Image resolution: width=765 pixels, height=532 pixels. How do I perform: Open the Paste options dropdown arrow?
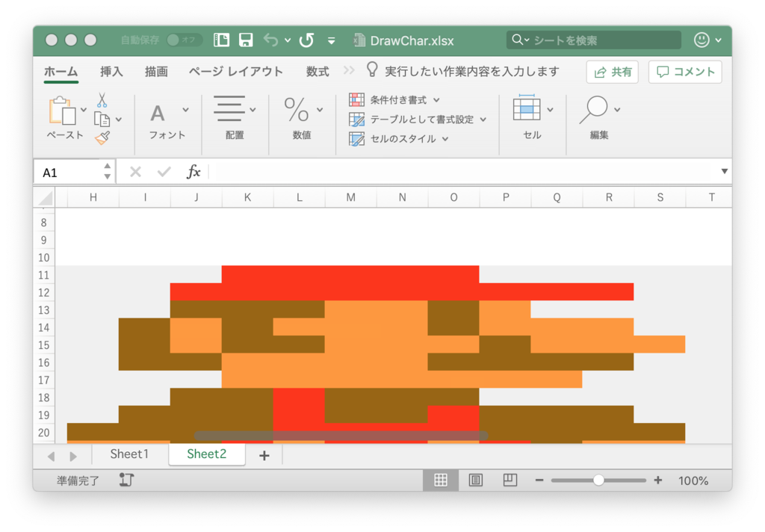click(x=84, y=110)
